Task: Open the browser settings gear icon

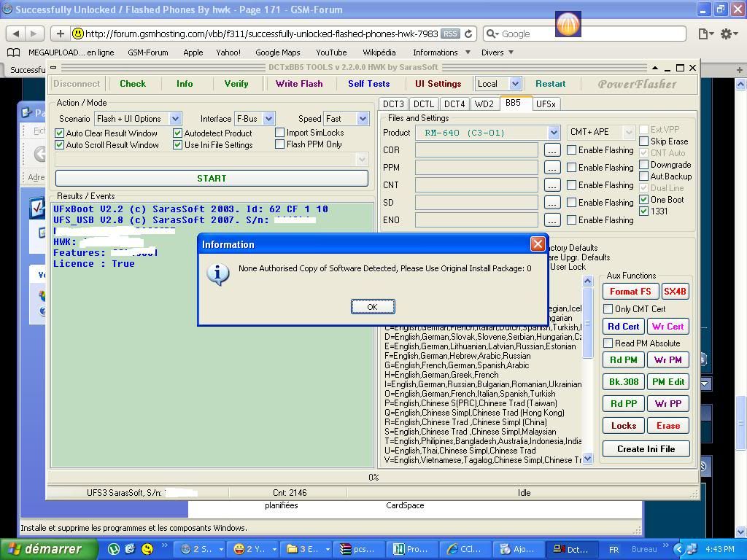Action: click(x=729, y=34)
